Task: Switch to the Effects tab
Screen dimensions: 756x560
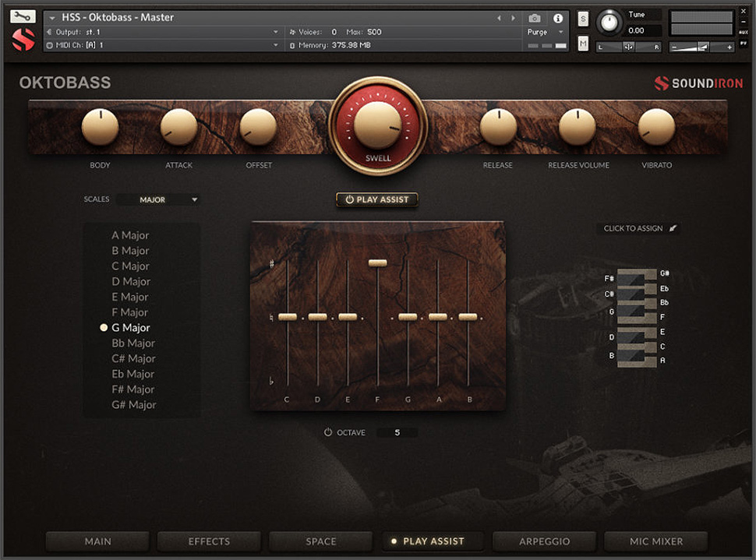Action: pos(209,541)
